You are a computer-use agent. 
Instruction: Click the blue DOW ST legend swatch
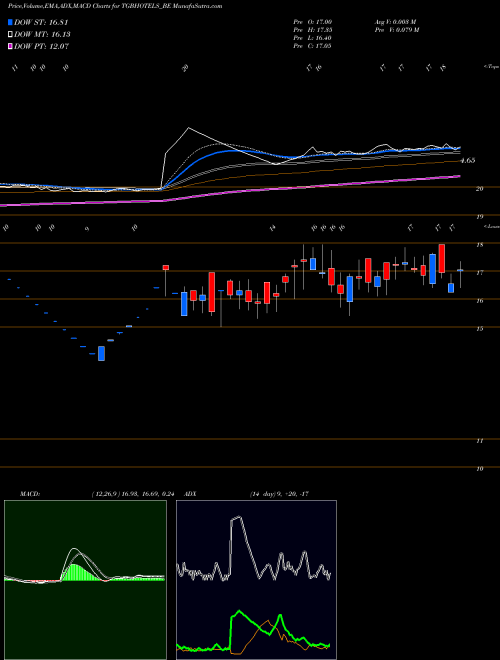(10, 22)
